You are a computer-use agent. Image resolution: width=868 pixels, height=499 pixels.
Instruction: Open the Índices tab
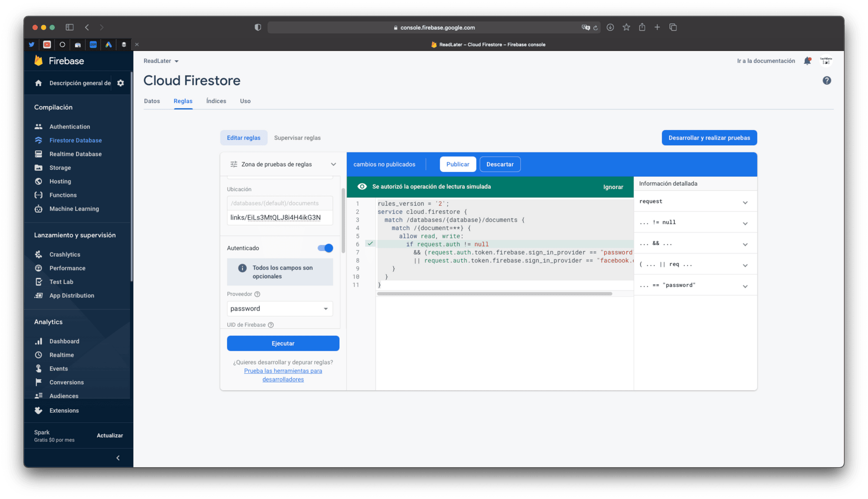216,101
